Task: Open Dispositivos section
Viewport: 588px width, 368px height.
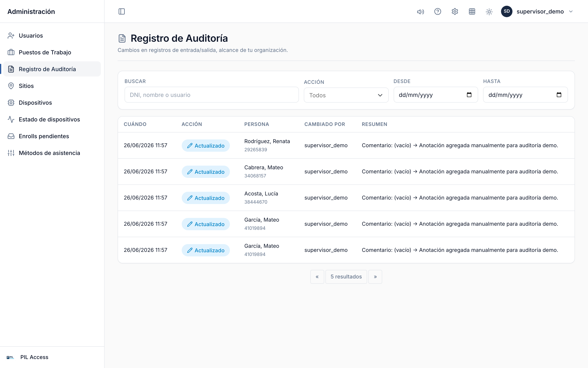Action: [x=52, y=103]
